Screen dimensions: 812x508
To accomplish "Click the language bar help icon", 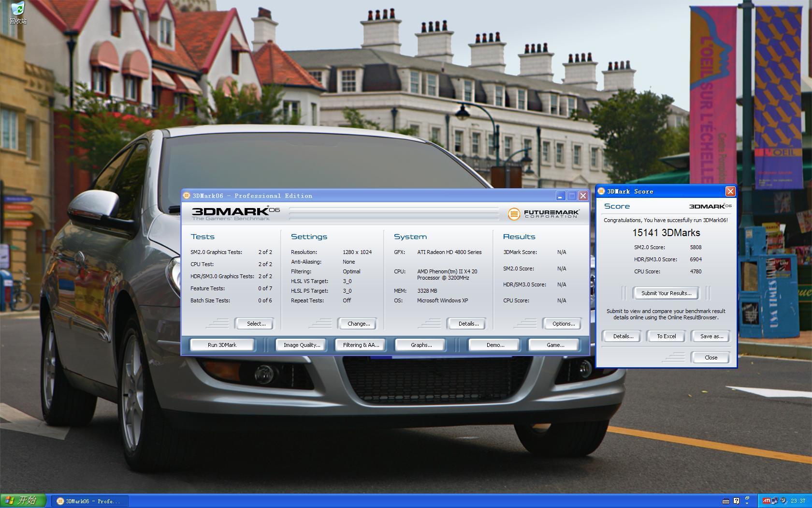I will (736, 501).
